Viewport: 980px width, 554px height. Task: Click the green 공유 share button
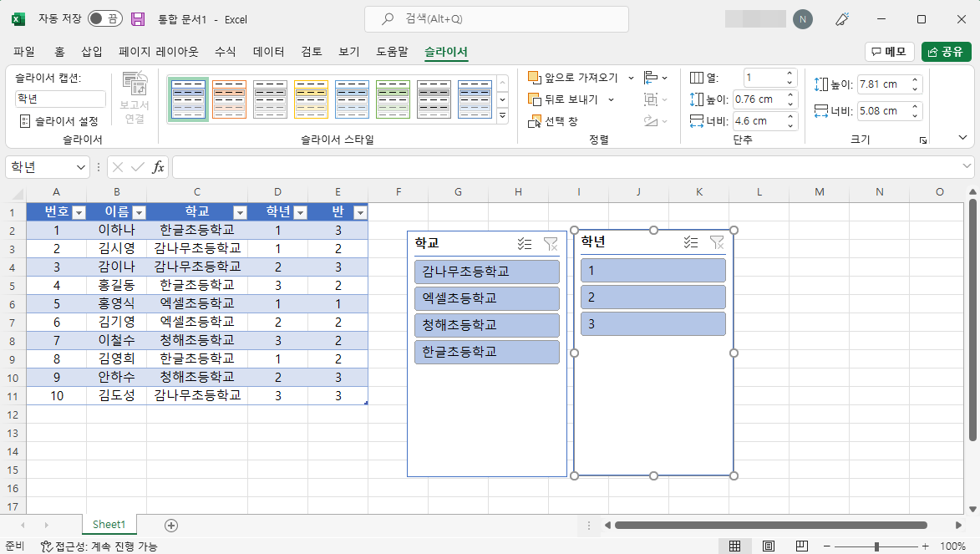point(946,51)
